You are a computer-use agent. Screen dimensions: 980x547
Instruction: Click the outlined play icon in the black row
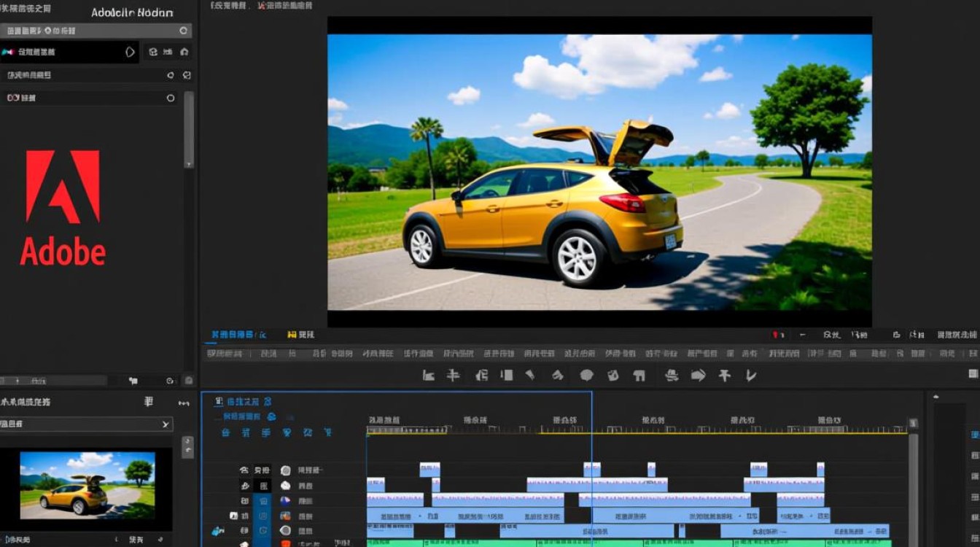[x=131, y=52]
